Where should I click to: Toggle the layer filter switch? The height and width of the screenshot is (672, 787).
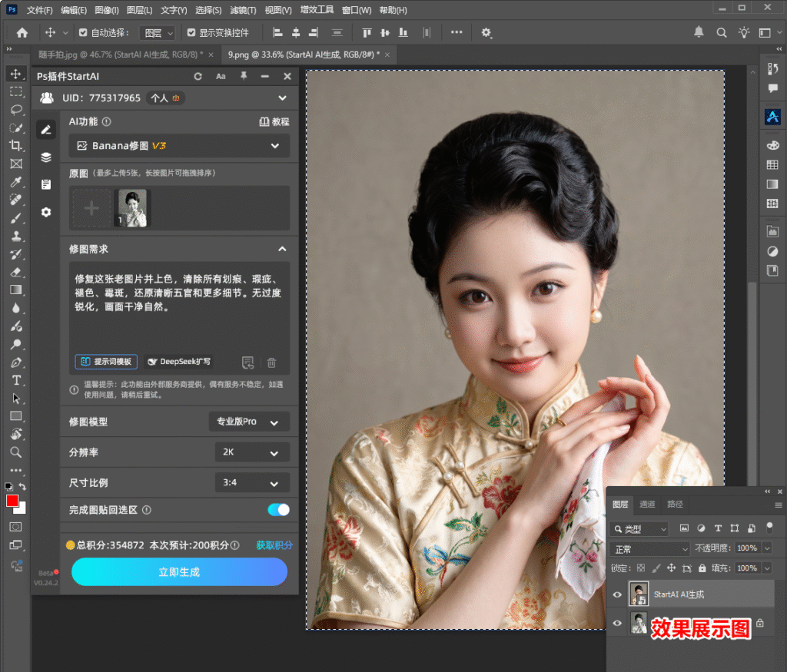coord(769,527)
